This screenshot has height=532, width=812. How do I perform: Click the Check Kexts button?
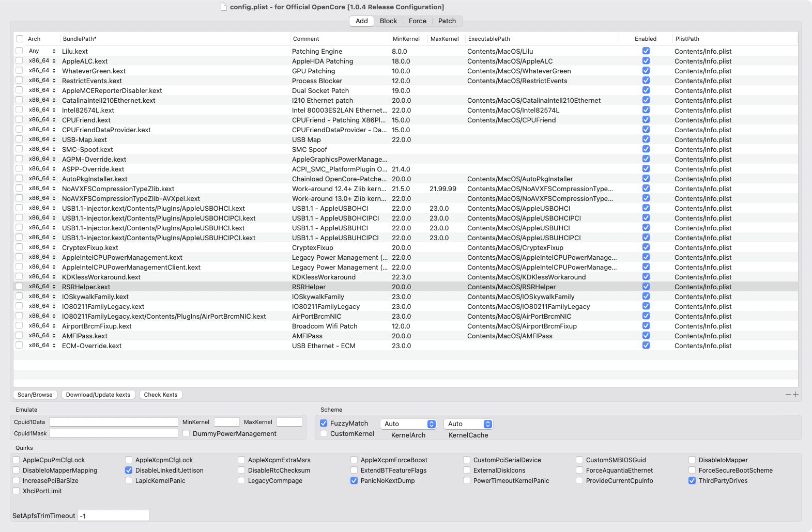pos(161,395)
